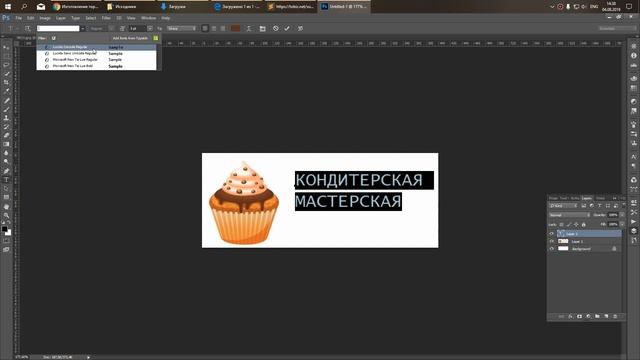Click Add fonts from Typekit
This screenshot has height=360, width=640.
[x=130, y=38]
